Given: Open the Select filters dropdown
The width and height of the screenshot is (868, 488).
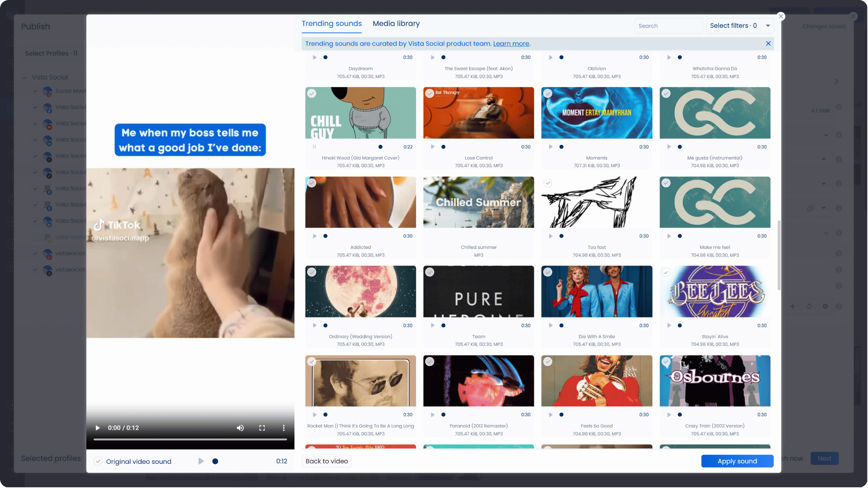Looking at the screenshot, I should point(740,26).
